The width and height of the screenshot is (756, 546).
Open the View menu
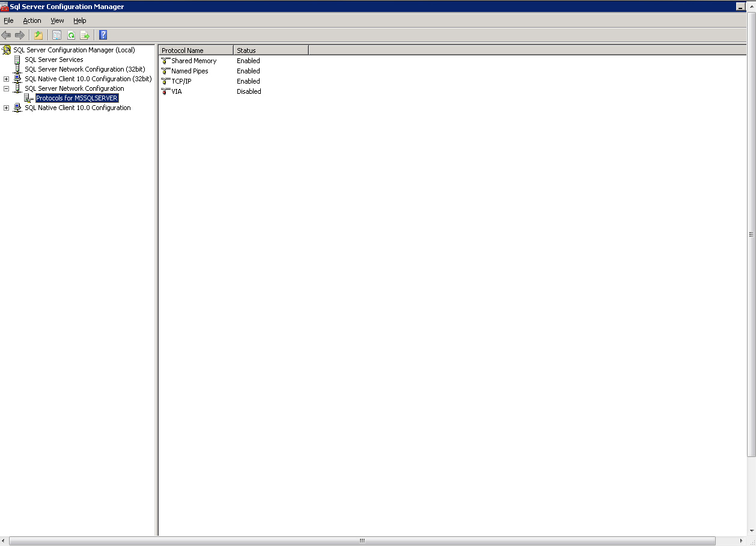click(57, 20)
